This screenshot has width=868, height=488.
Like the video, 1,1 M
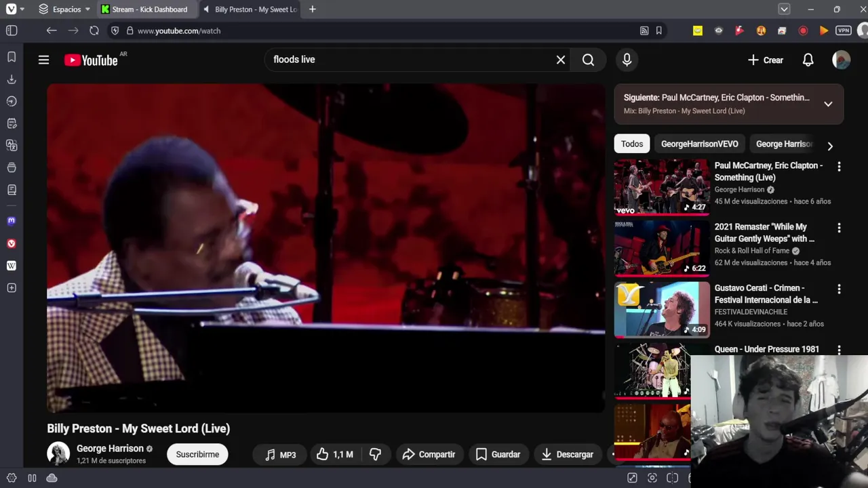335,454
